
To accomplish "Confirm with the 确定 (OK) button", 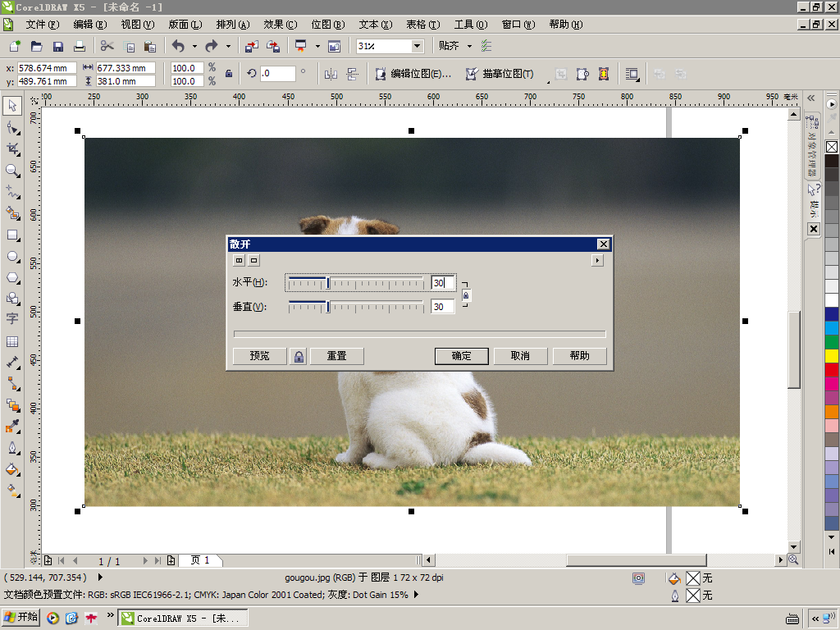I will [461, 356].
